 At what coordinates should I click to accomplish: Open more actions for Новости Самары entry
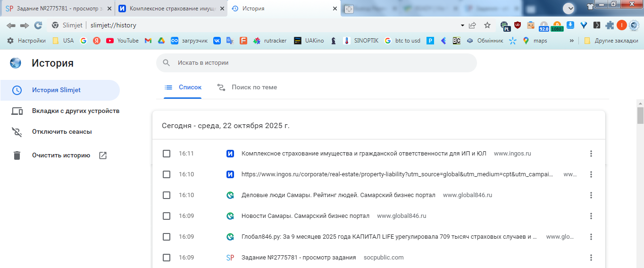(x=591, y=216)
